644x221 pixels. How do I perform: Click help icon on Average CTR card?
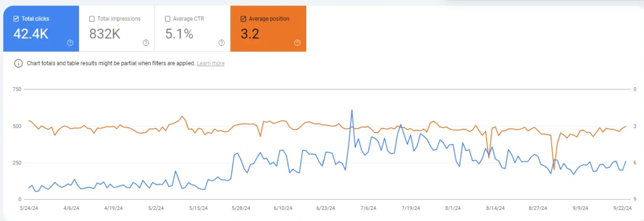click(222, 43)
